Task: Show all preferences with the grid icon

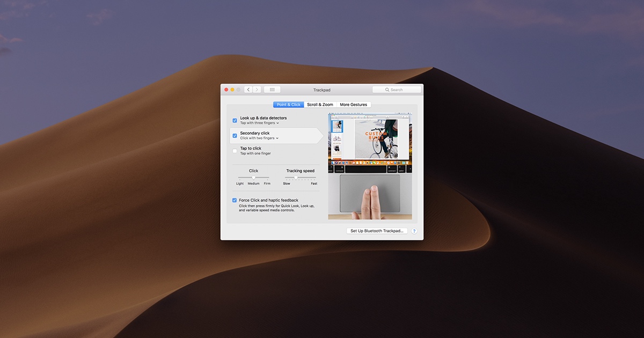Action: pyautogui.click(x=272, y=90)
